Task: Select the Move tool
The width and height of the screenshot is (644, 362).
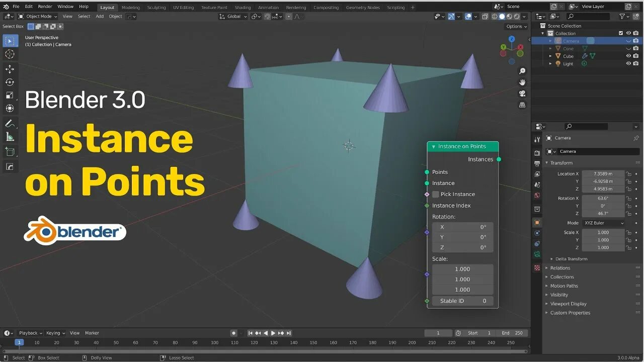Action: pyautogui.click(x=10, y=69)
